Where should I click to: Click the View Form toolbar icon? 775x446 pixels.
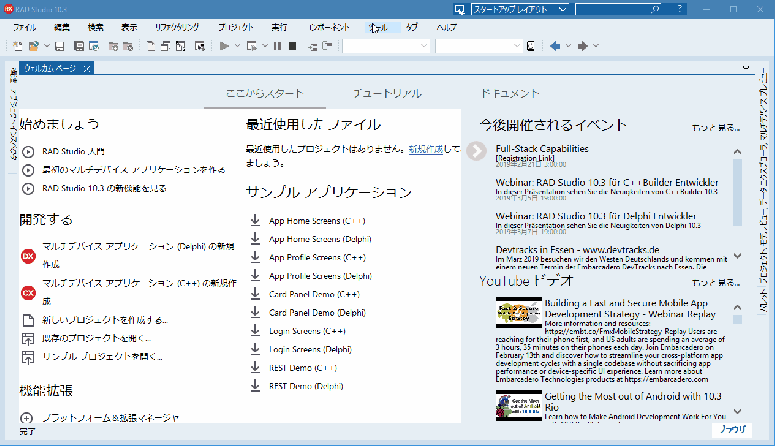click(165, 46)
